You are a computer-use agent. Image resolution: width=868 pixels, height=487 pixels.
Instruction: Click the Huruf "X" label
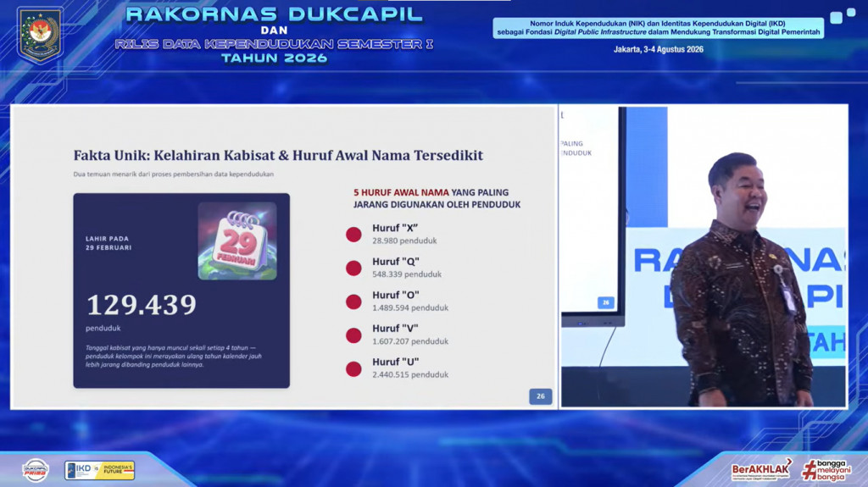395,228
